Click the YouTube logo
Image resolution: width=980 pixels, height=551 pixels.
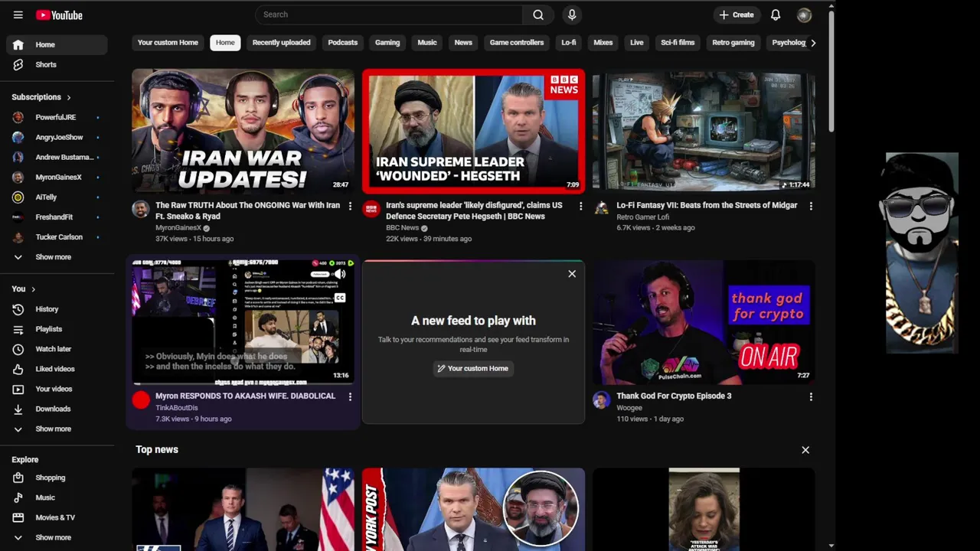[59, 15]
